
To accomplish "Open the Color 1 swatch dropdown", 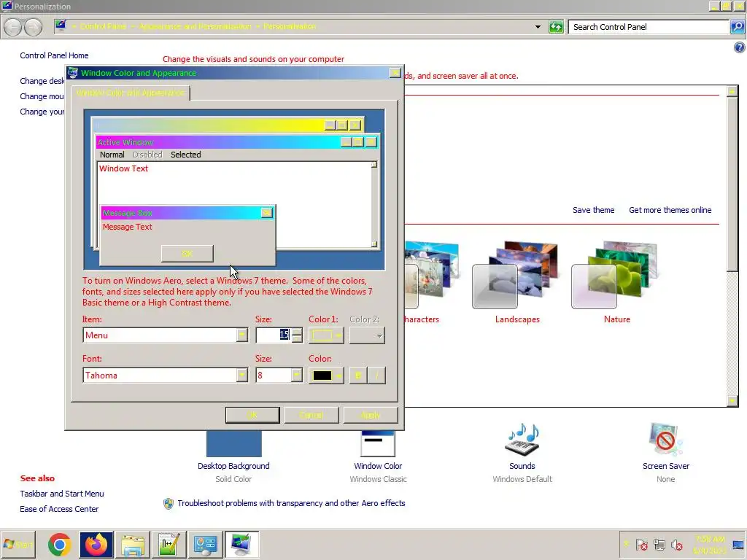I will coord(326,335).
